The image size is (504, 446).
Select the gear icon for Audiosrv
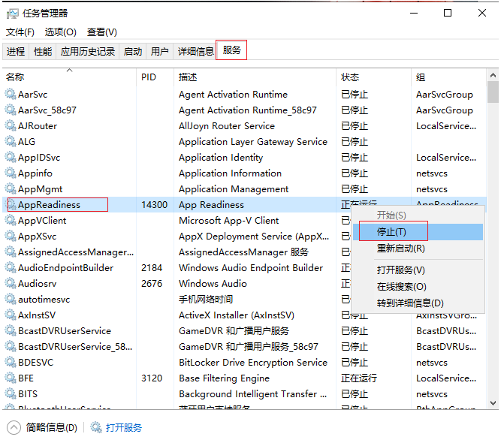(11, 284)
